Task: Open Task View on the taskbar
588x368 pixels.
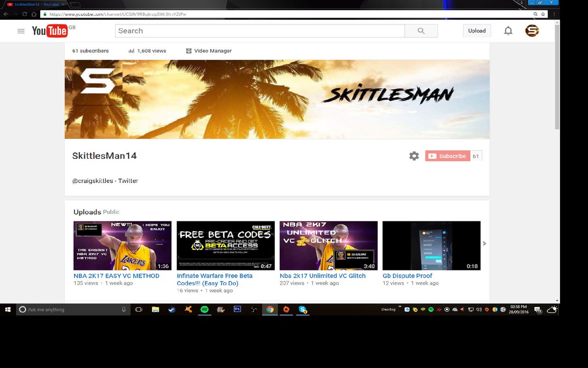Action: coord(139,310)
